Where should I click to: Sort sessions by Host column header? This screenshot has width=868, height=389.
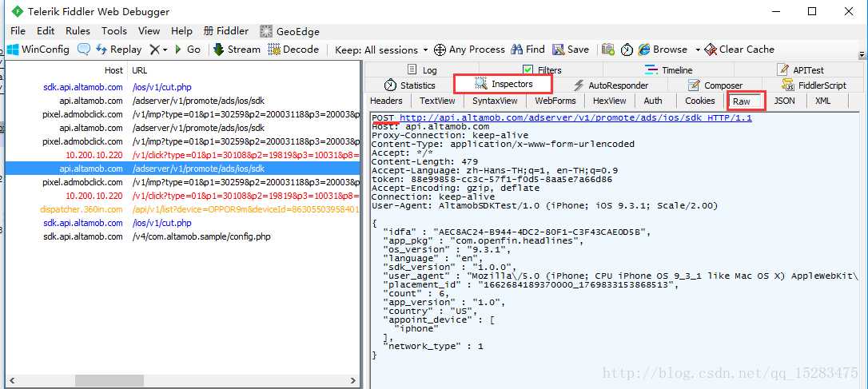(113, 70)
